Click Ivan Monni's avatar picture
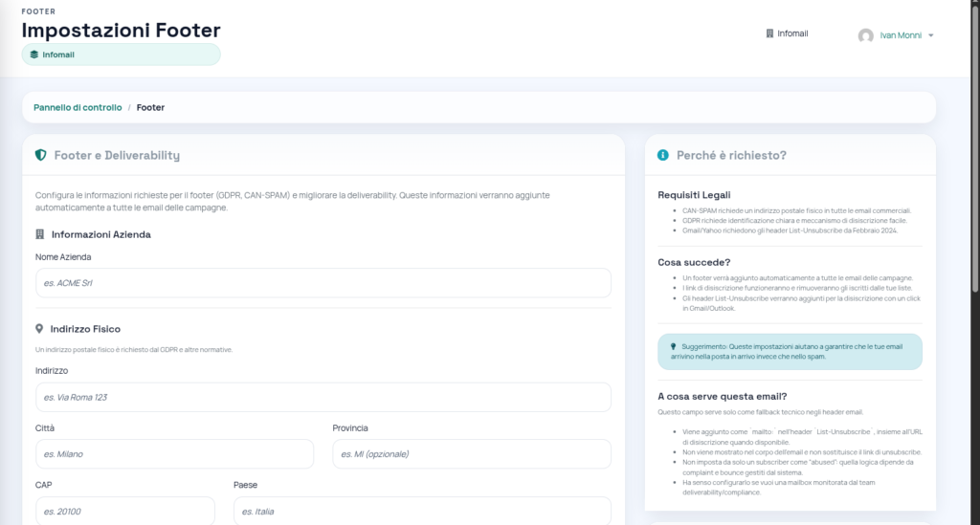 (x=865, y=35)
